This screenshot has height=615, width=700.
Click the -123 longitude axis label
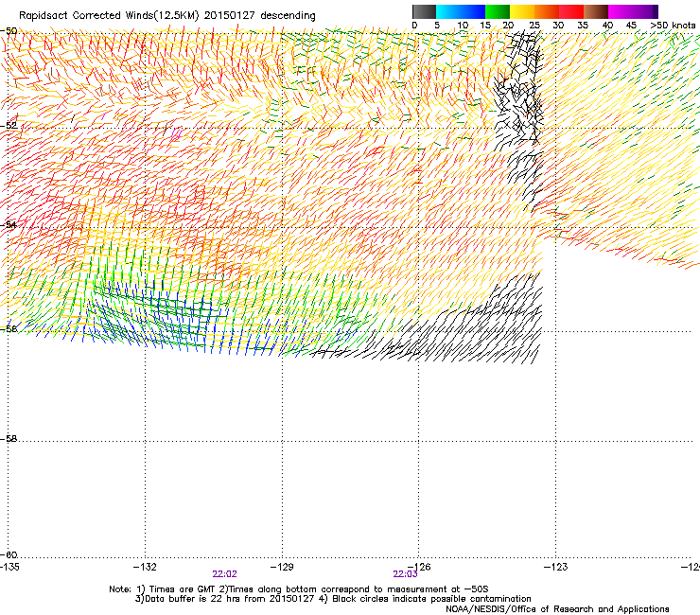click(x=556, y=567)
